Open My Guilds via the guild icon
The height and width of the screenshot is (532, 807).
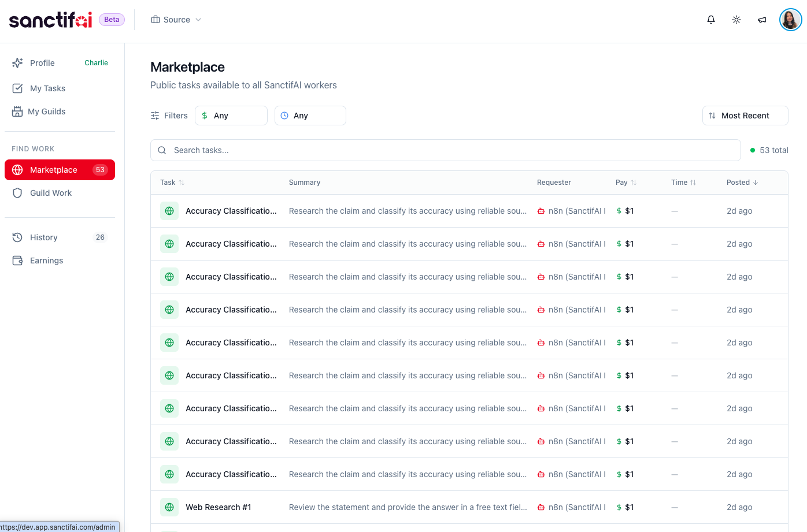point(18,111)
